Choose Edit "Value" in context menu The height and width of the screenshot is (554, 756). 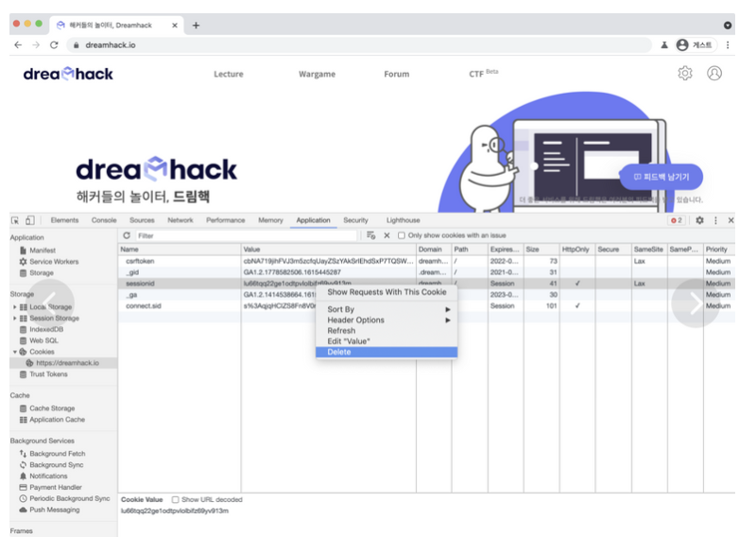387,341
